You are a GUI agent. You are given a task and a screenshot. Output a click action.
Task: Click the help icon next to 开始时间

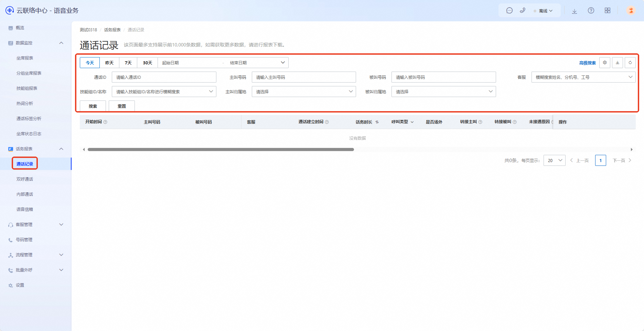[x=105, y=122]
